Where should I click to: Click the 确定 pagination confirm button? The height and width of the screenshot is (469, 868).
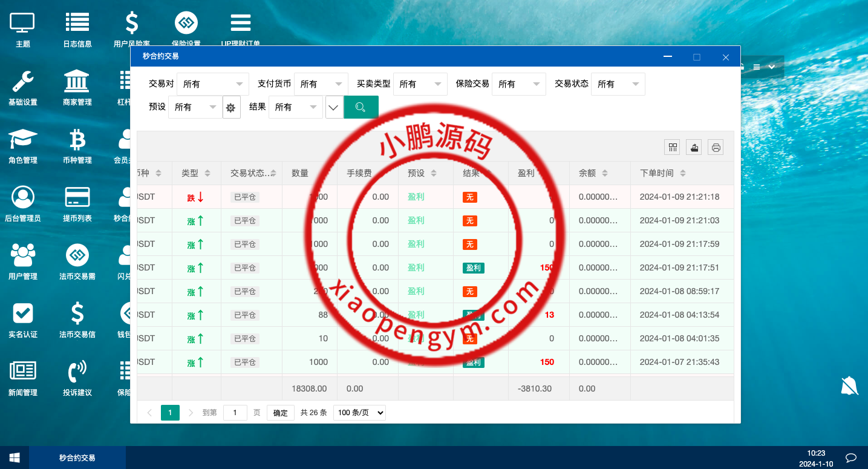[x=281, y=413]
